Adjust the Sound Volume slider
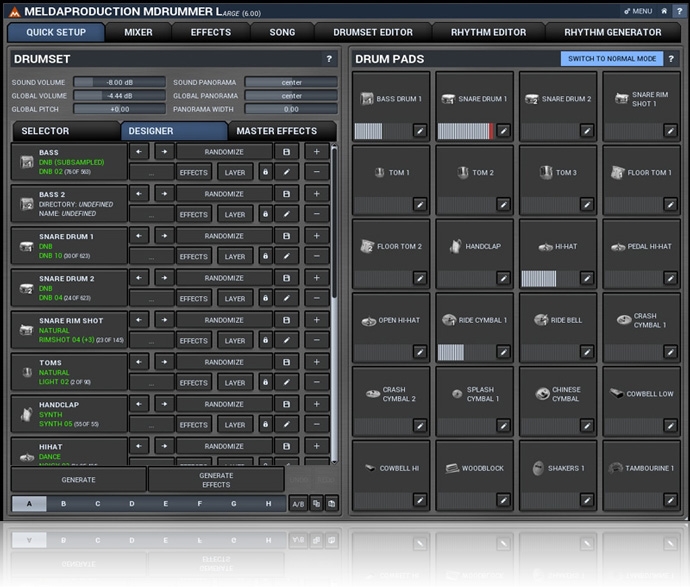The height and width of the screenshot is (587, 690). coord(118,82)
